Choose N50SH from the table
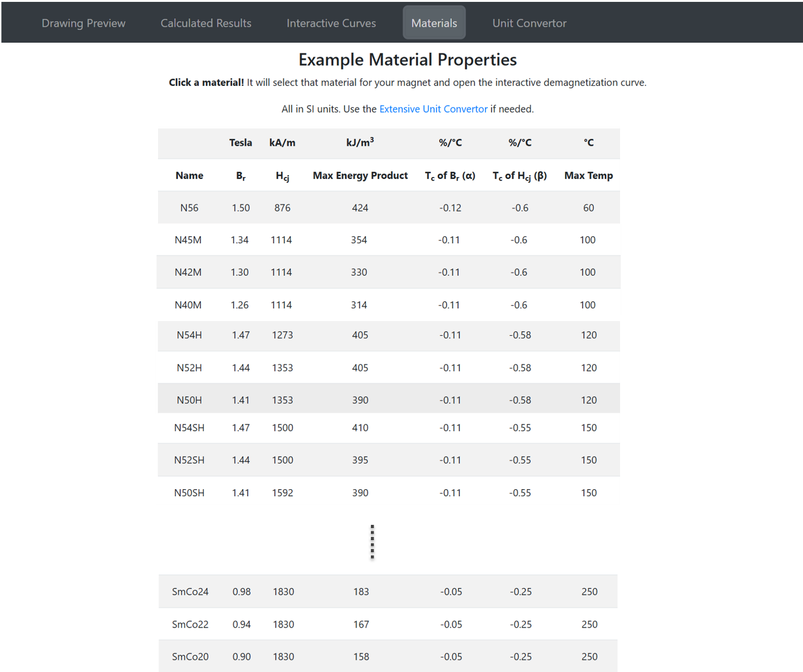The height and width of the screenshot is (672, 803). tap(189, 493)
